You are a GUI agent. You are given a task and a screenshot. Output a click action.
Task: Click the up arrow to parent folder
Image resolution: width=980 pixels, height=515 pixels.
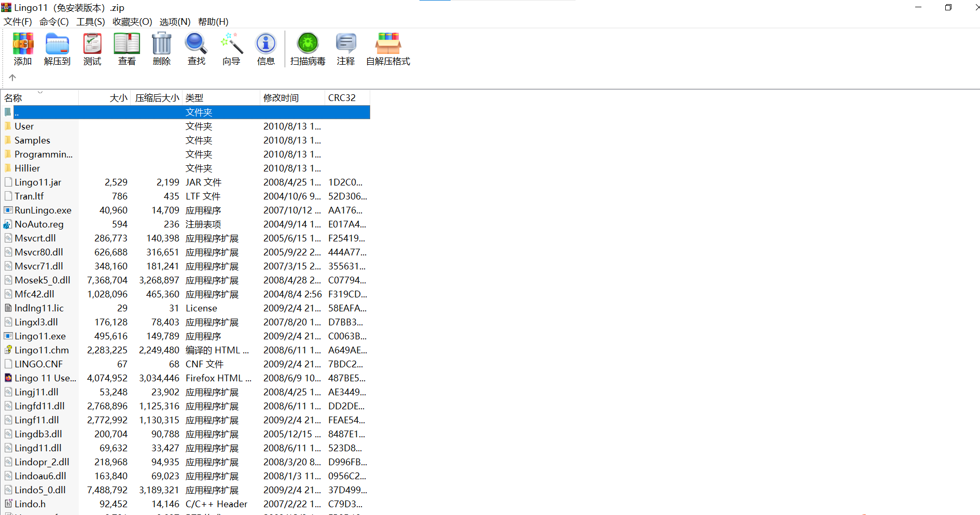pos(12,77)
